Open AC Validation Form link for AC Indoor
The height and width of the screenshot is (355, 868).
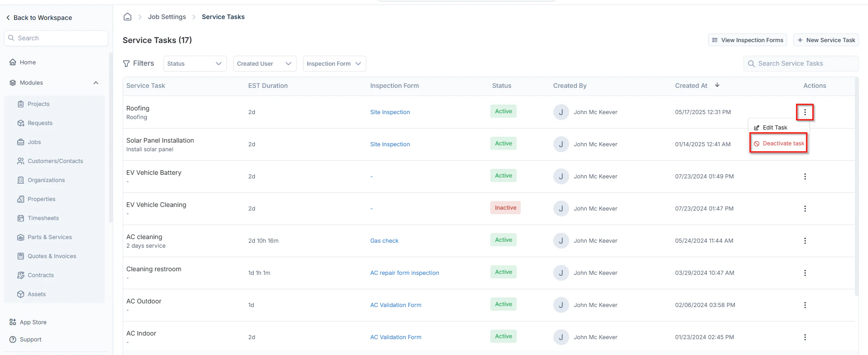pos(396,337)
